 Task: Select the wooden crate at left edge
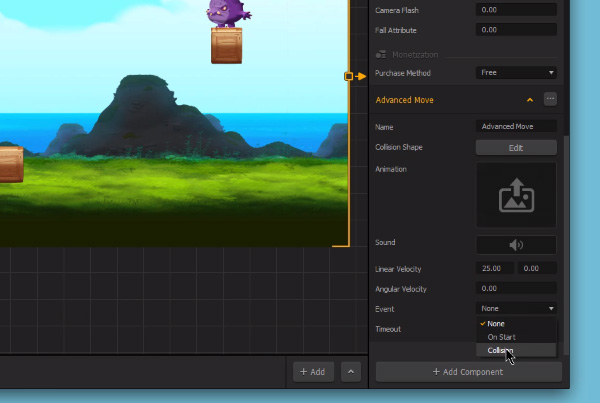(x=11, y=165)
